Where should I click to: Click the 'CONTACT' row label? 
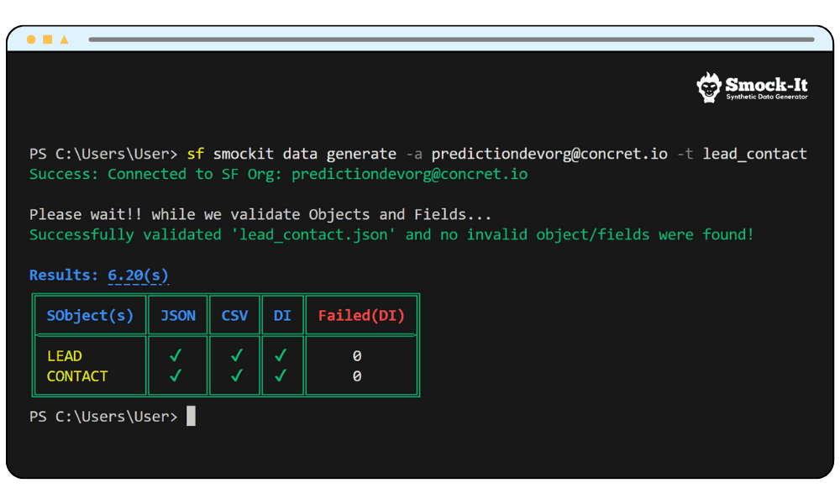(77, 376)
